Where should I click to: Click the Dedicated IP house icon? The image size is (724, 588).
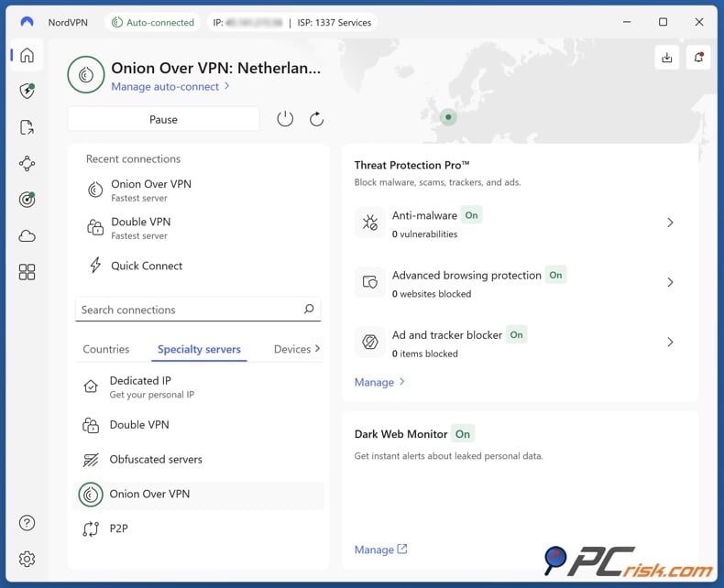tap(91, 387)
